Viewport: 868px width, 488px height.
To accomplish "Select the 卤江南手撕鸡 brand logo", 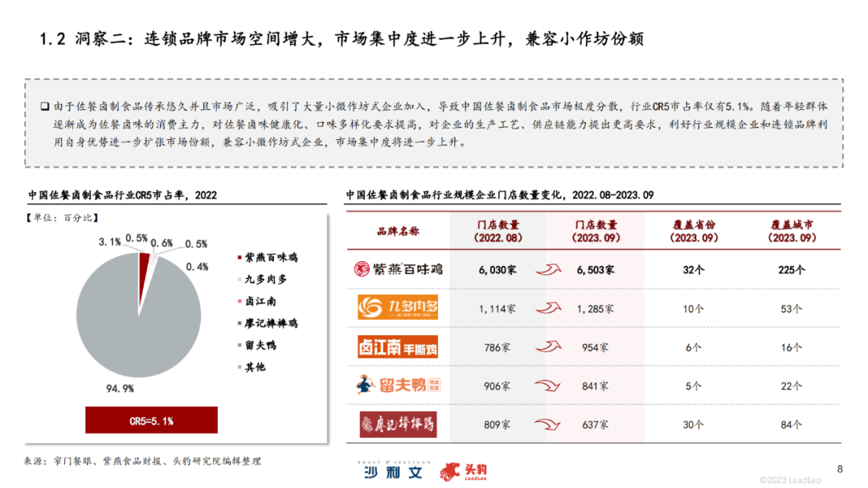I will tap(398, 347).
